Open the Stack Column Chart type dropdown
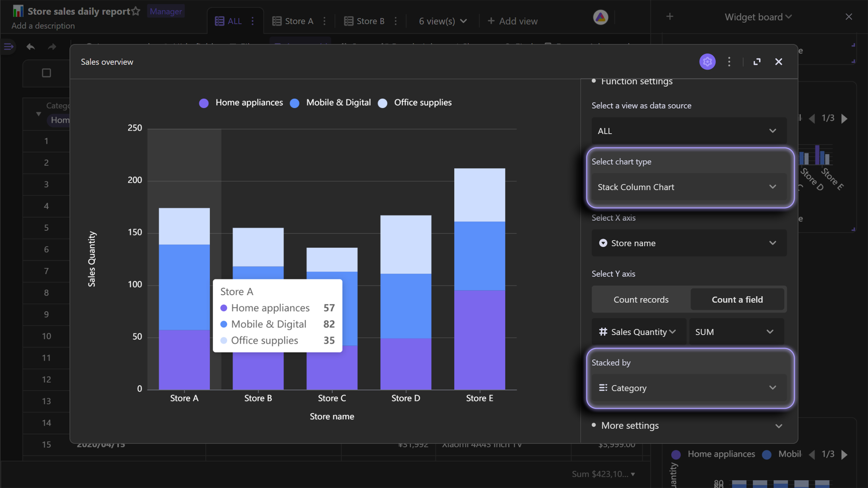This screenshot has width=868, height=488. pos(689,187)
